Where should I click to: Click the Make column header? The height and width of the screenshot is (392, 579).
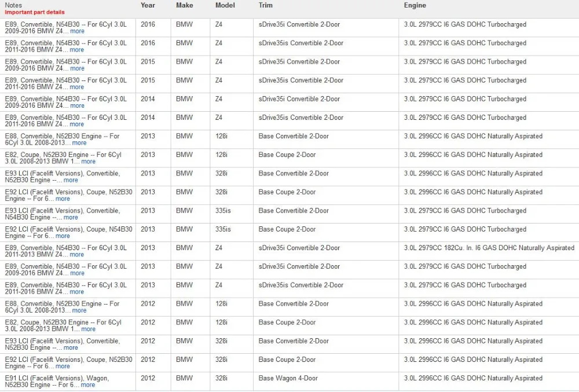pyautogui.click(x=184, y=5)
